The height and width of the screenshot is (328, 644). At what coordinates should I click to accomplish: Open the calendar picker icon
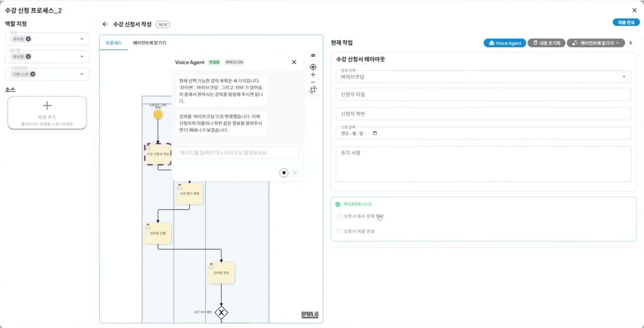[375, 133]
